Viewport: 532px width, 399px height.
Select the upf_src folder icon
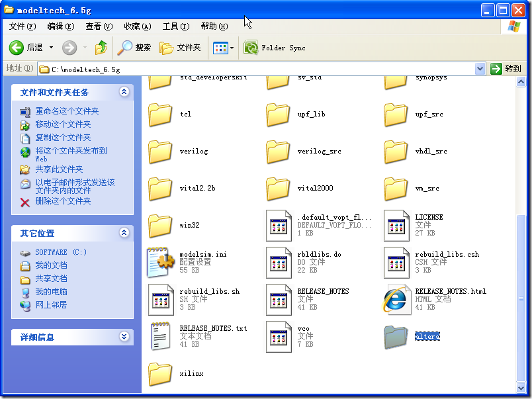tap(395, 114)
